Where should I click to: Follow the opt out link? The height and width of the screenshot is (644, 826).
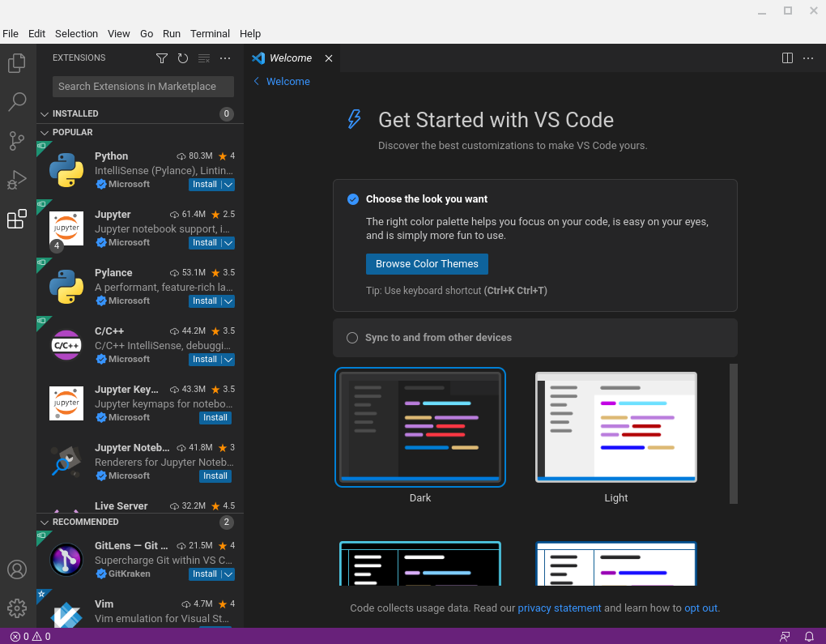pos(700,608)
